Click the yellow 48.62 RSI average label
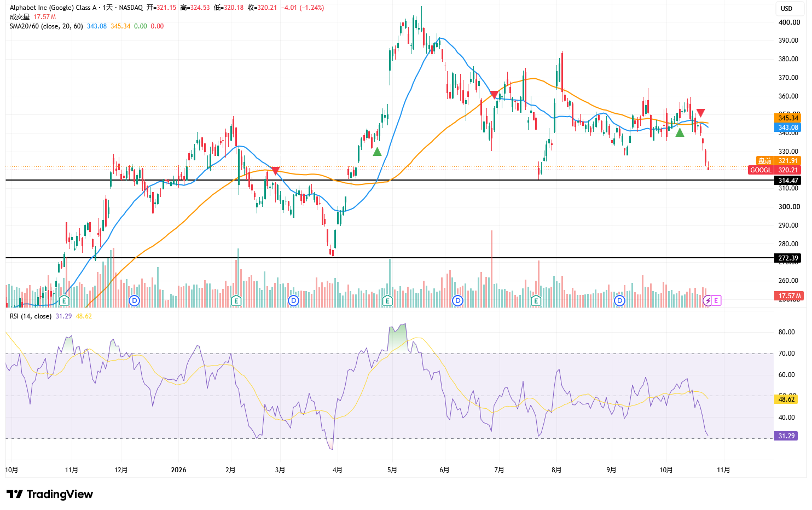 coord(786,399)
